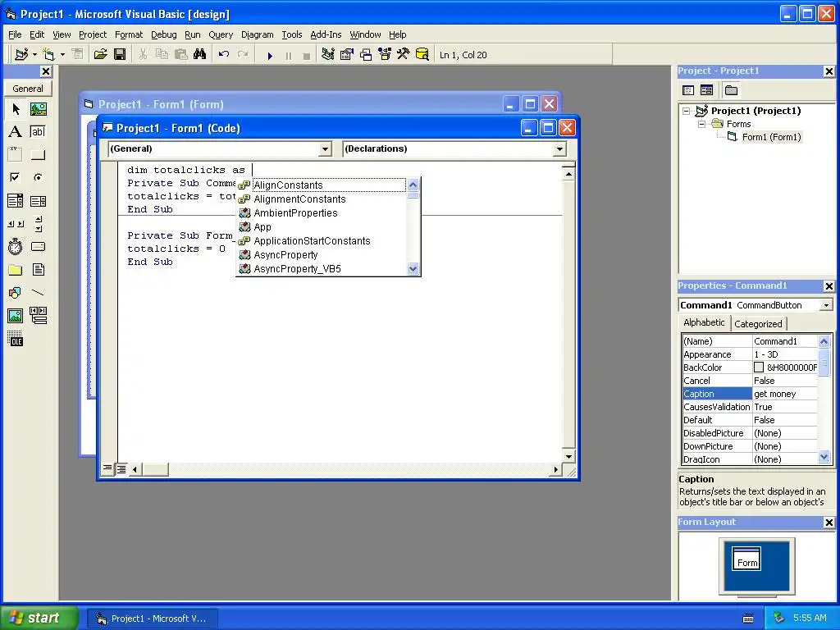Open the Add-Ins menu
The image size is (840, 630).
[326, 34]
